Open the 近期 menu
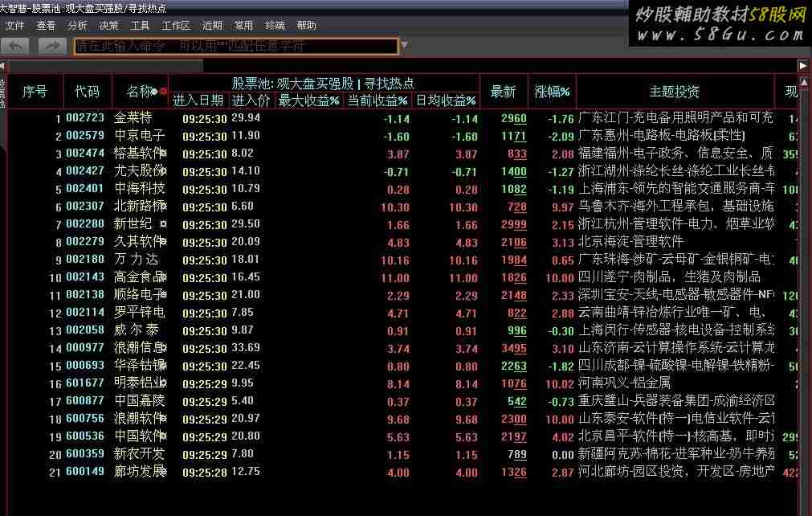 point(212,26)
